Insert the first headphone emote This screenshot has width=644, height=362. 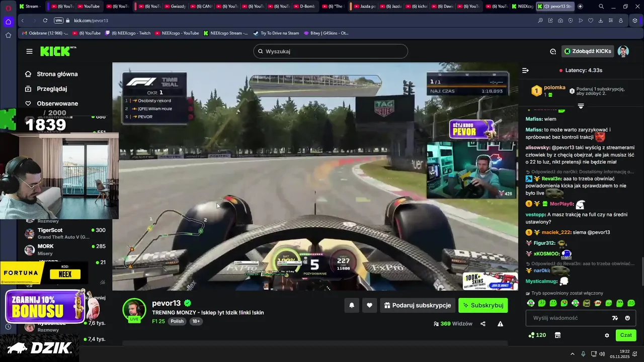click(530, 303)
